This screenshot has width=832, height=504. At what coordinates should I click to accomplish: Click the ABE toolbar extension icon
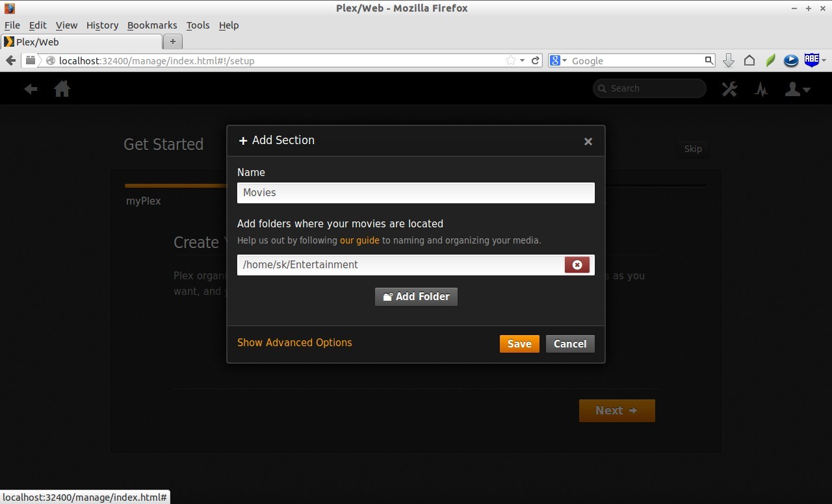tap(812, 60)
